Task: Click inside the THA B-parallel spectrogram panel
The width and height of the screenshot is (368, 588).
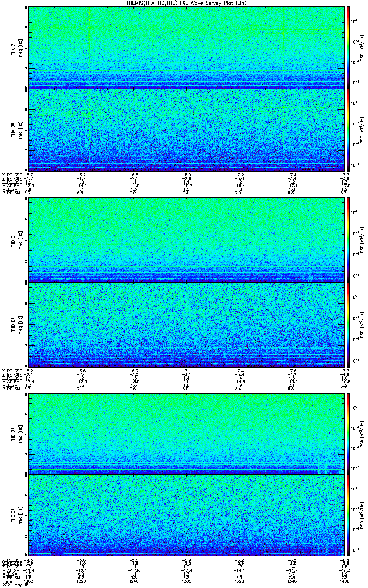Action: 186,129
